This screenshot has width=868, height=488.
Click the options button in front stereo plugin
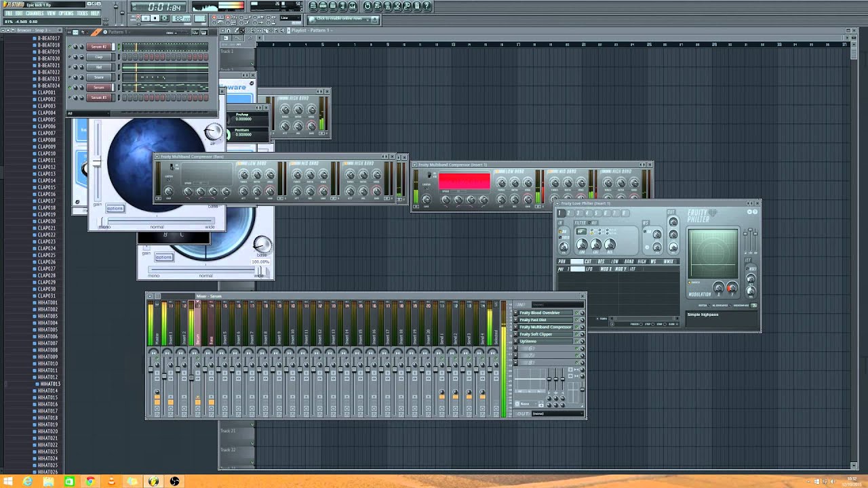(115, 209)
